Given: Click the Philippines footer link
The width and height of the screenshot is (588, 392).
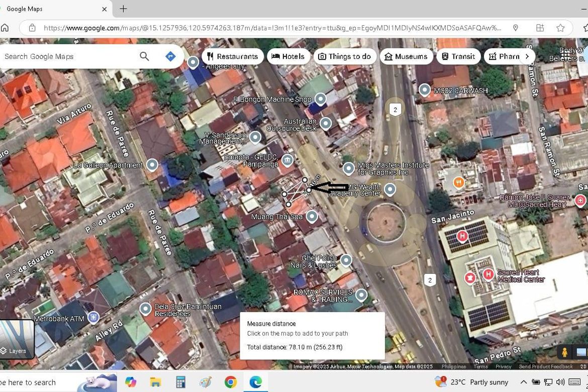Looking at the screenshot, I should pos(453,366).
